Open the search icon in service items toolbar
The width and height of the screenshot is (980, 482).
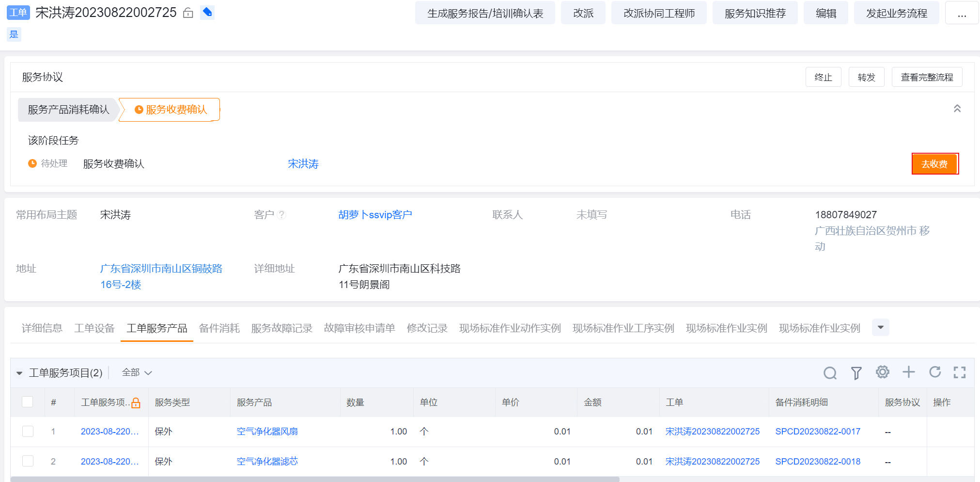(x=830, y=372)
